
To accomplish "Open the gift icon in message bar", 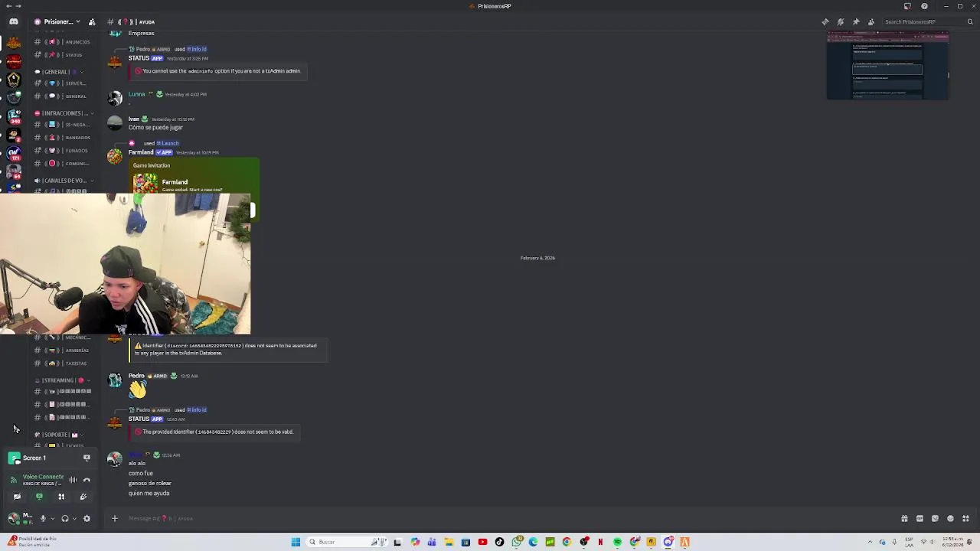I will click(x=904, y=518).
